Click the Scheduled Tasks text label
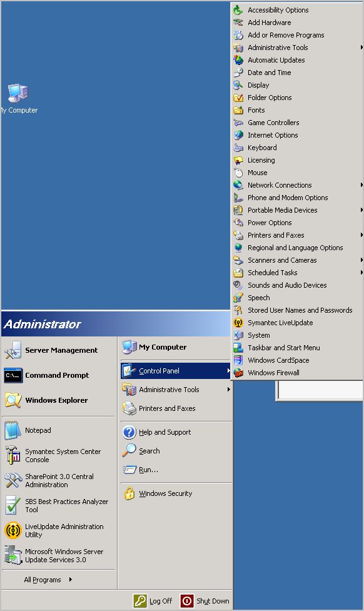 273,273
